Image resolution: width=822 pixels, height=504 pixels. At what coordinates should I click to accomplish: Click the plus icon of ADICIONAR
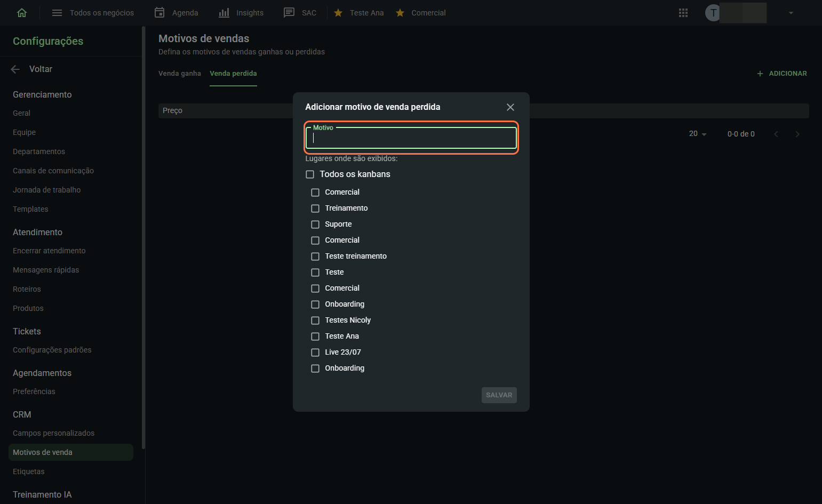click(760, 74)
